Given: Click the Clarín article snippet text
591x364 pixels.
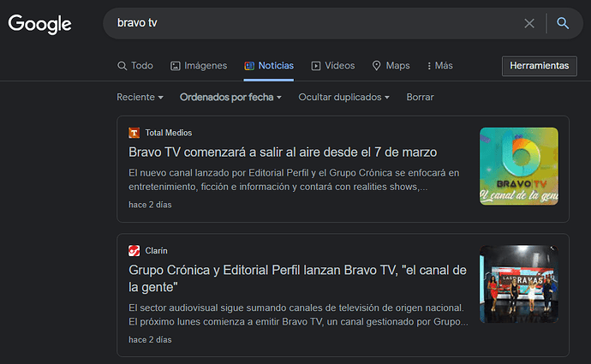Looking at the screenshot, I should click(x=299, y=314).
